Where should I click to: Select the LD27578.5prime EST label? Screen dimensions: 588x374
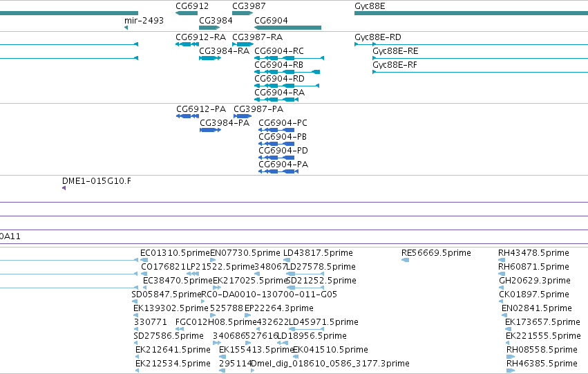321,267
